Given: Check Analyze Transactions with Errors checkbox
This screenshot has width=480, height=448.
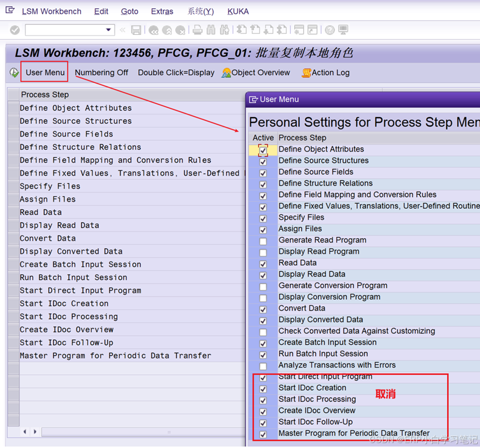Looking at the screenshot, I should [262, 366].
